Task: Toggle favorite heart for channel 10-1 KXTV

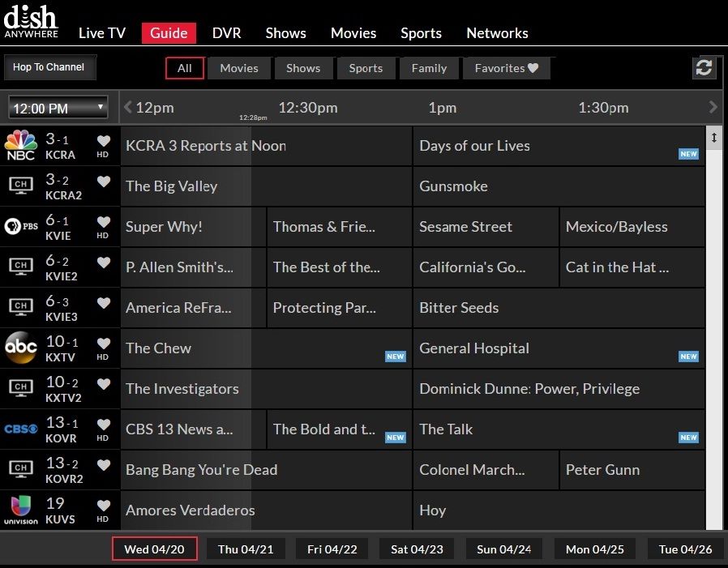Action: [103, 344]
